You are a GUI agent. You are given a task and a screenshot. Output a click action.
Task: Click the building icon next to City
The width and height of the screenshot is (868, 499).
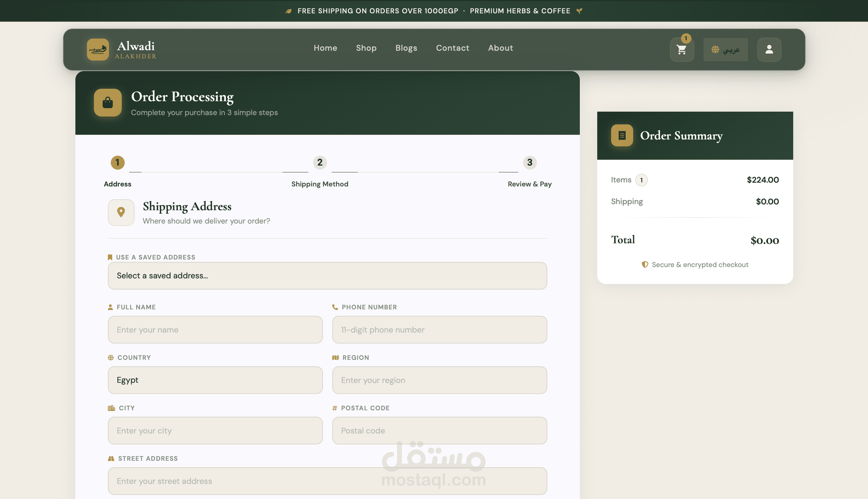111,408
